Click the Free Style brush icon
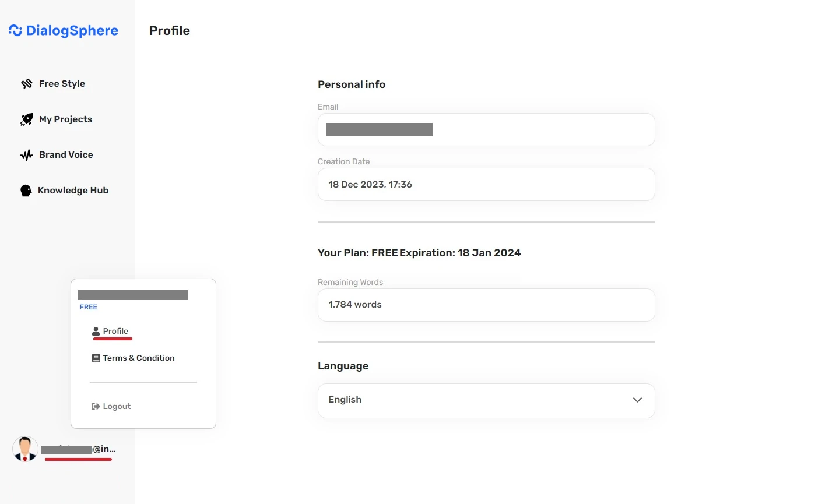829x504 pixels. [x=27, y=84]
